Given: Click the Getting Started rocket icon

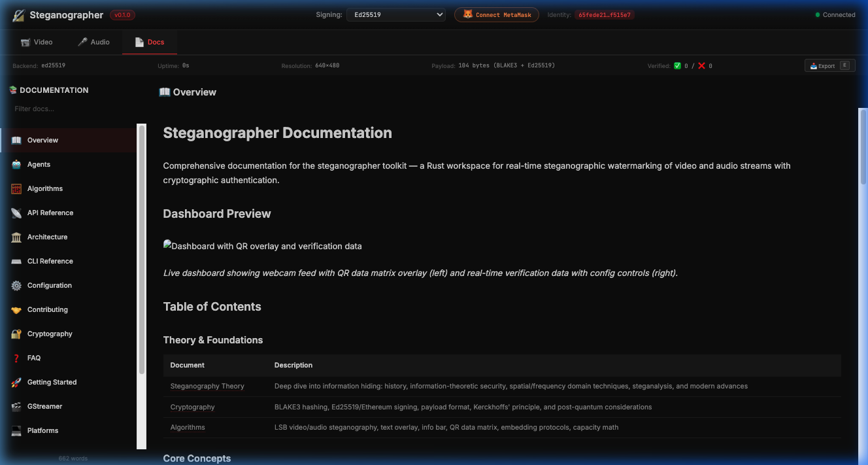Looking at the screenshot, I should [16, 383].
